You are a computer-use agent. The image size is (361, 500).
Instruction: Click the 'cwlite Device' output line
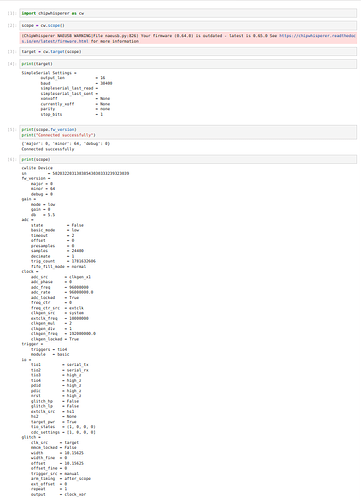37,168
